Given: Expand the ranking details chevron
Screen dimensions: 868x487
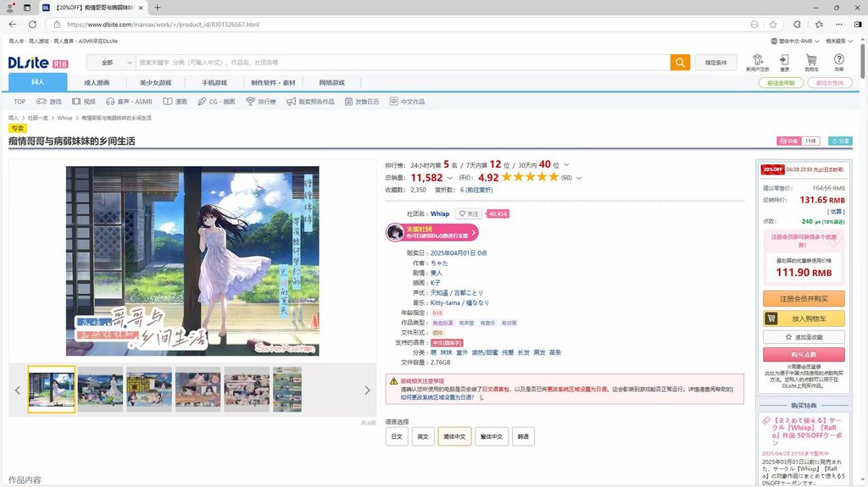Looking at the screenshot, I should (x=566, y=165).
